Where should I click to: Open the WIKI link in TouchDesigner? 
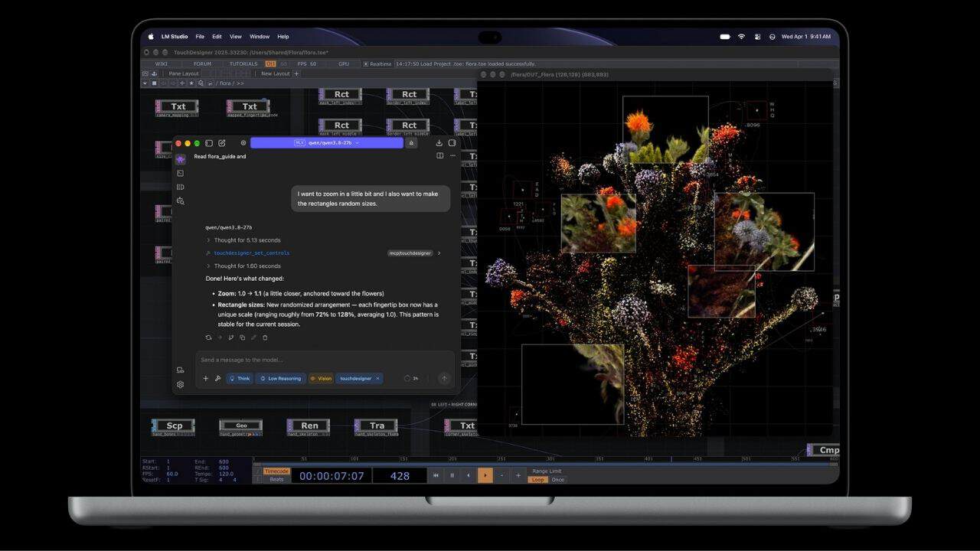(x=162, y=64)
